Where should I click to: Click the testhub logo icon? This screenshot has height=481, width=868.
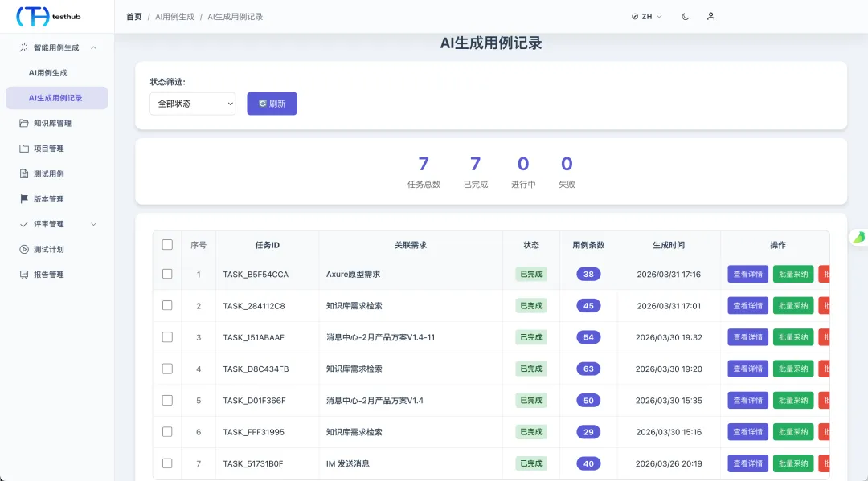point(33,17)
